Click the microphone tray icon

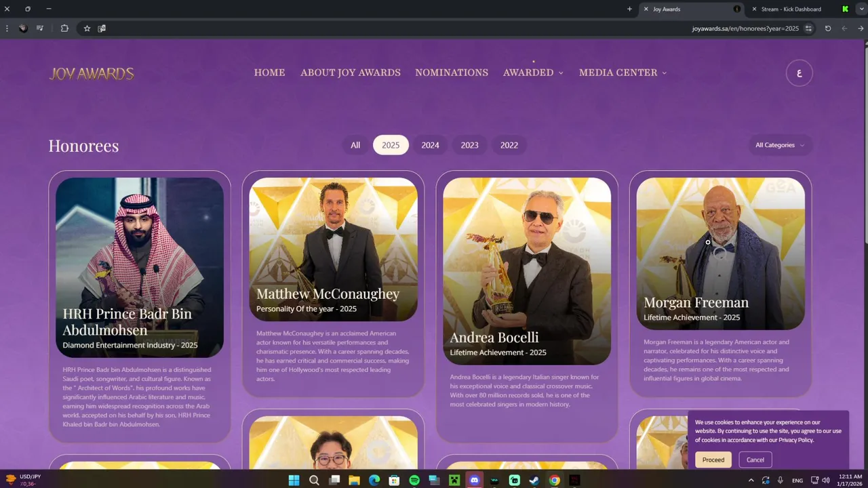click(781, 480)
